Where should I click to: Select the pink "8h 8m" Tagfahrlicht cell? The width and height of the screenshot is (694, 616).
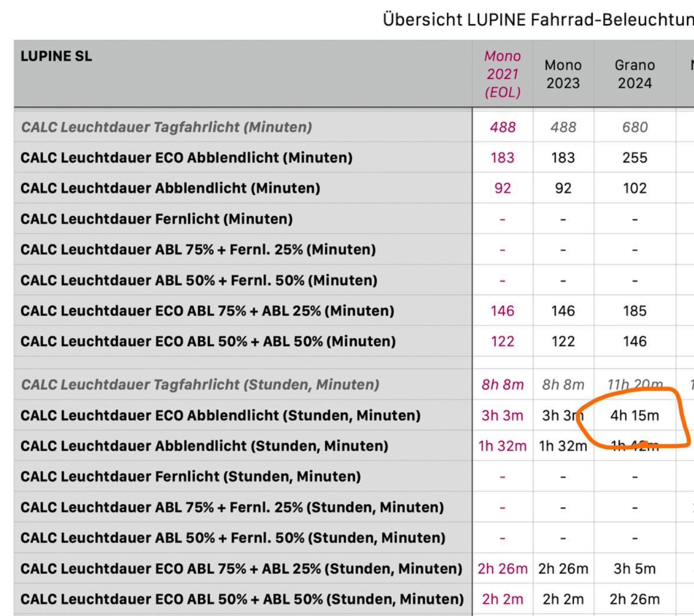coord(502,385)
